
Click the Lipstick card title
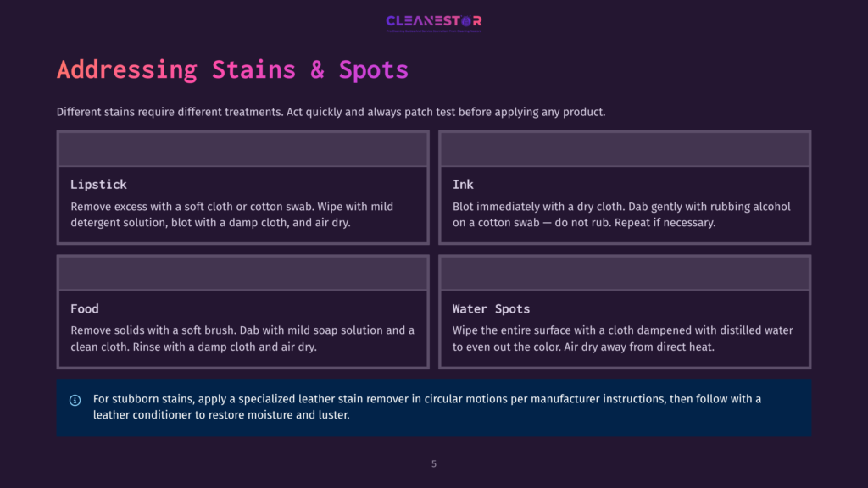point(98,184)
